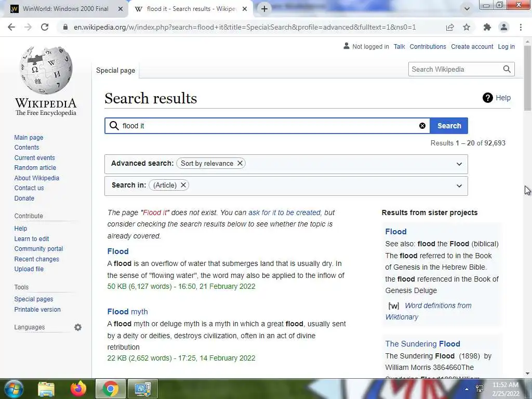This screenshot has width=532, height=399.
Task: Open a Random article
Action: (35, 168)
